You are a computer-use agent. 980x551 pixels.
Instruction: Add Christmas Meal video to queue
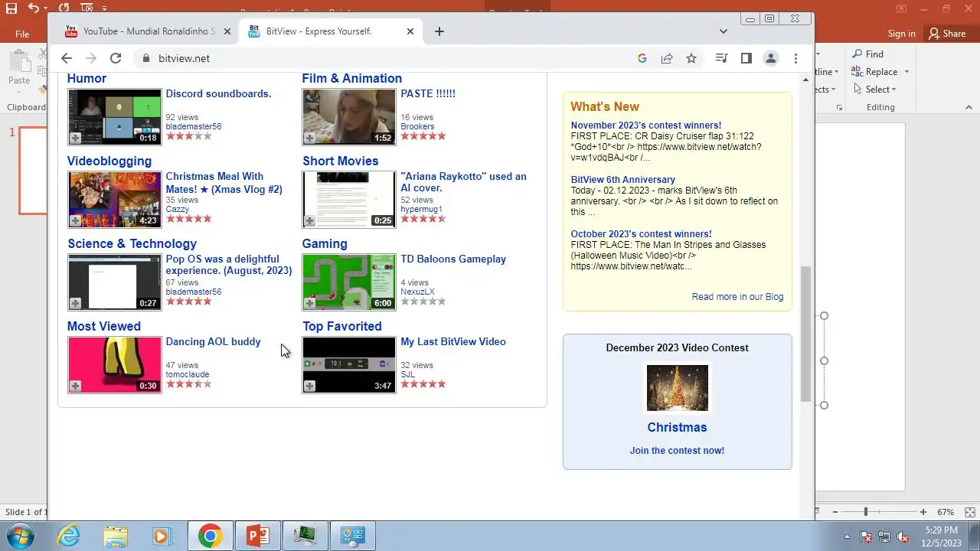pos(75,220)
